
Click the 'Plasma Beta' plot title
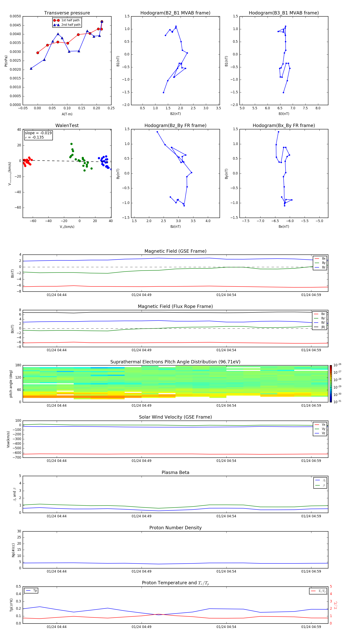pyautogui.click(x=175, y=472)
